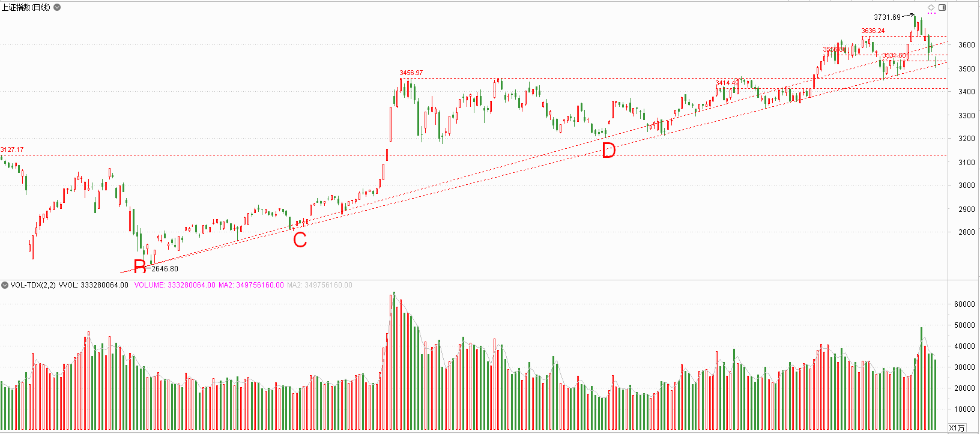
Task: Select the red letter C annotation
Action: tap(300, 240)
